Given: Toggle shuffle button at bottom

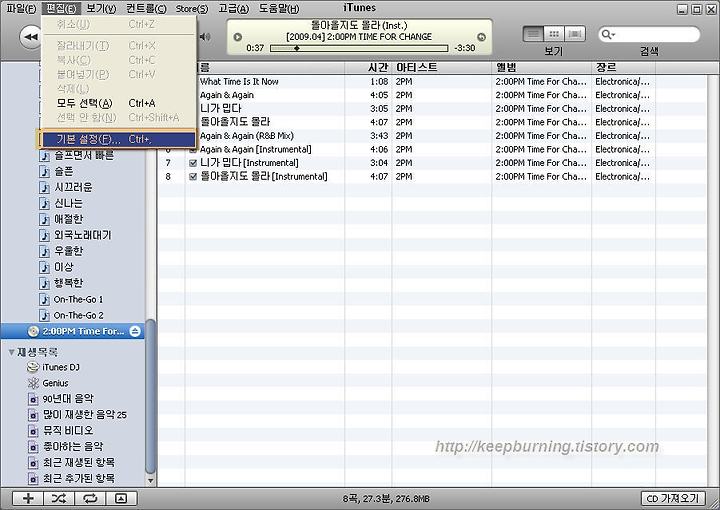Looking at the screenshot, I should click(x=59, y=498).
